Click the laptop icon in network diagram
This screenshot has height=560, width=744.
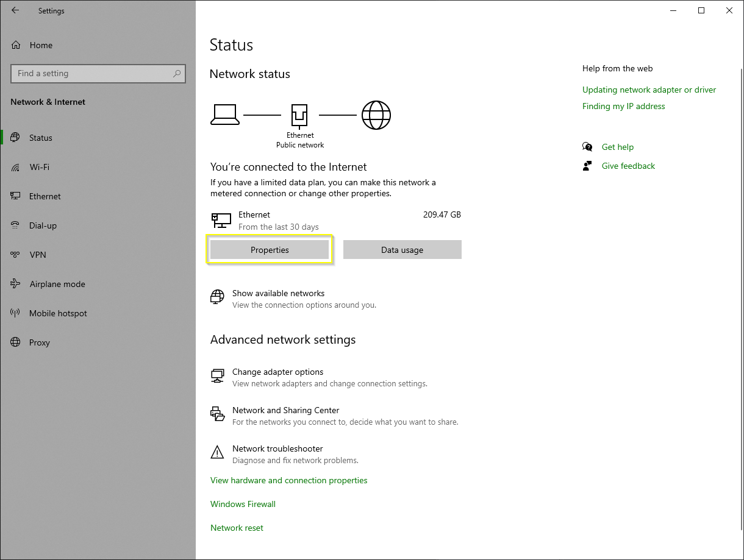pyautogui.click(x=224, y=115)
